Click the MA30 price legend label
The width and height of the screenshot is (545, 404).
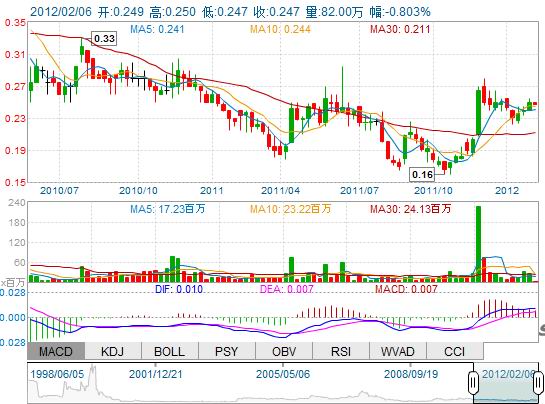(400, 29)
